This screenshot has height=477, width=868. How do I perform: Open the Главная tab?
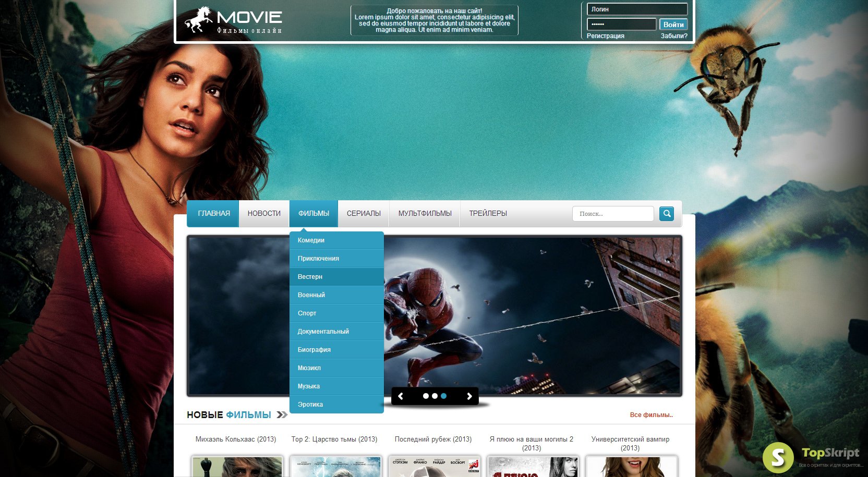[x=213, y=214]
